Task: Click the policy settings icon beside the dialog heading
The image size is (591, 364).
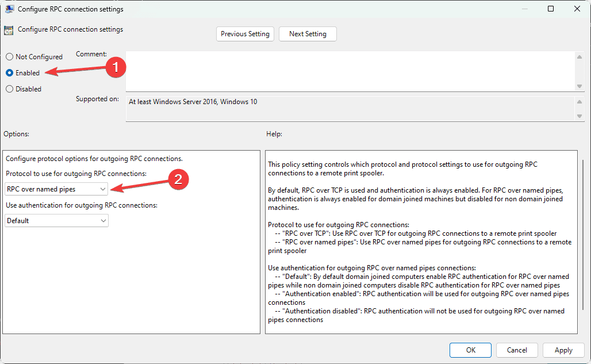Action: point(9,29)
